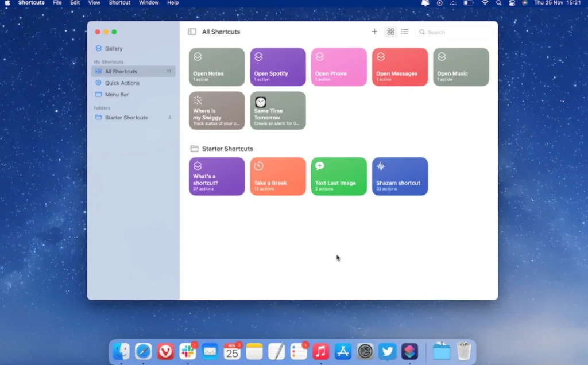Open the File menu
The image size is (588, 365).
tap(57, 3)
